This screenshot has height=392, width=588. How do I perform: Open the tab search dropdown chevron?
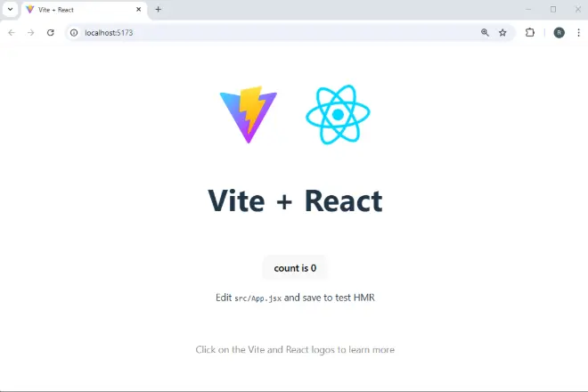pyautogui.click(x=11, y=10)
